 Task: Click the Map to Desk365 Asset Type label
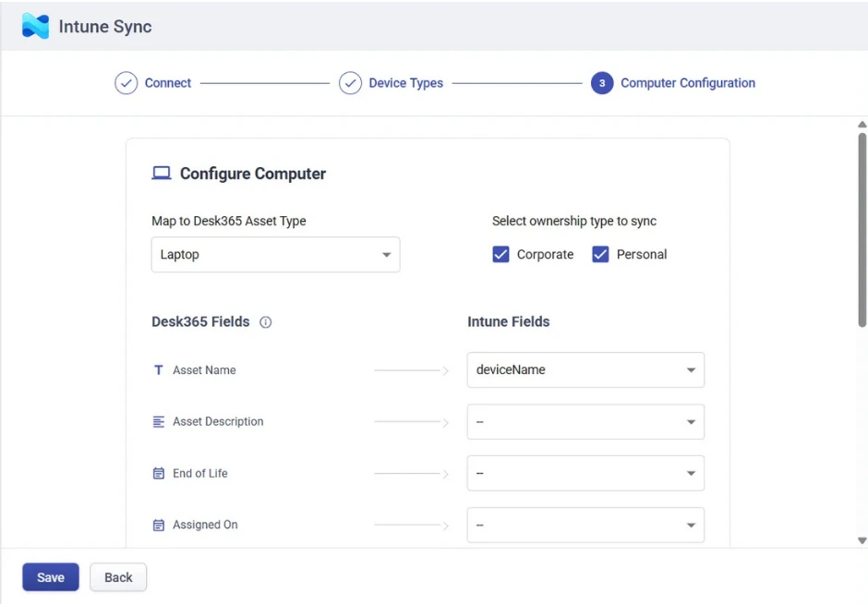pos(229,221)
